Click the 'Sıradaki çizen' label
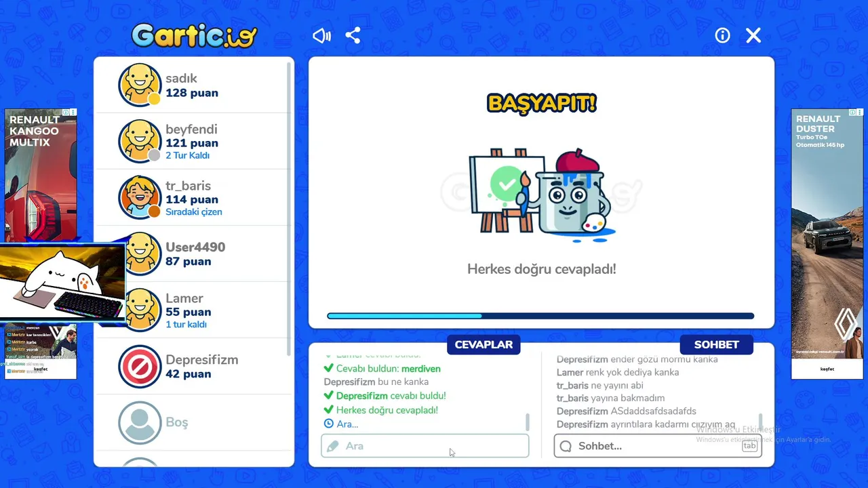The image size is (868, 488). tap(194, 211)
